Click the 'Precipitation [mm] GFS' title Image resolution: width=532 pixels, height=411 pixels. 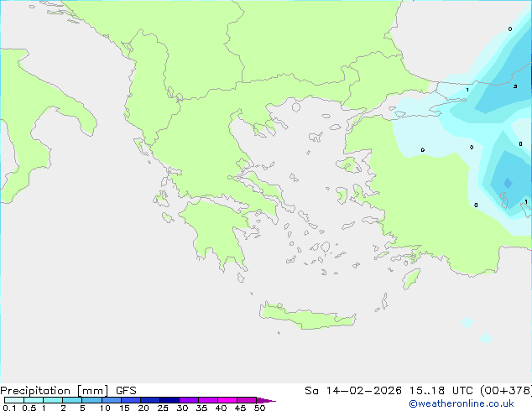(x=68, y=391)
